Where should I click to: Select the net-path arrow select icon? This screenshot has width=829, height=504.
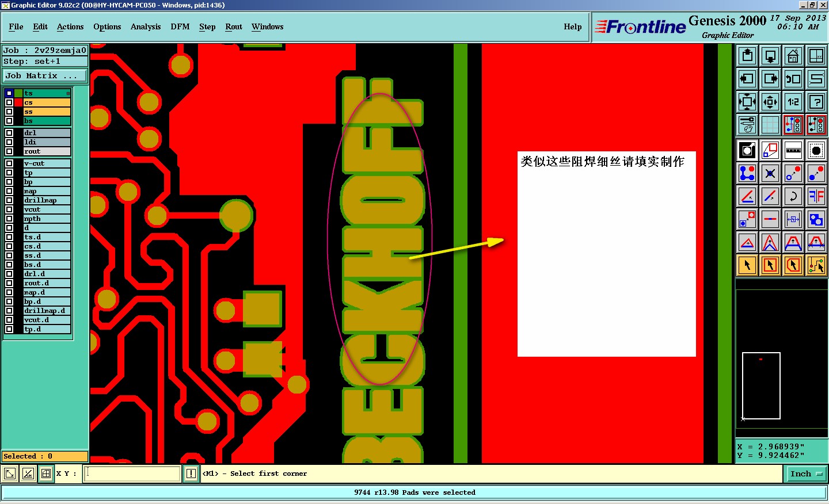[x=816, y=265]
